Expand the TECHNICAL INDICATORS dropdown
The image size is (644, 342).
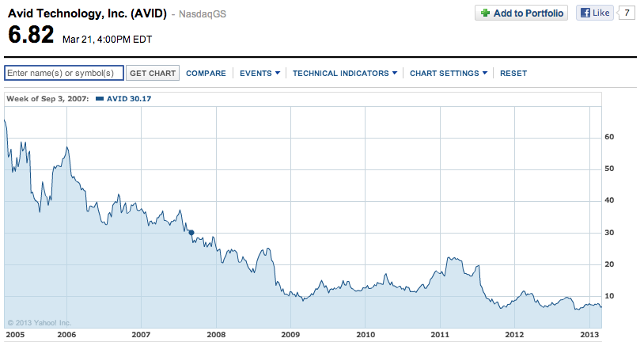click(x=345, y=73)
